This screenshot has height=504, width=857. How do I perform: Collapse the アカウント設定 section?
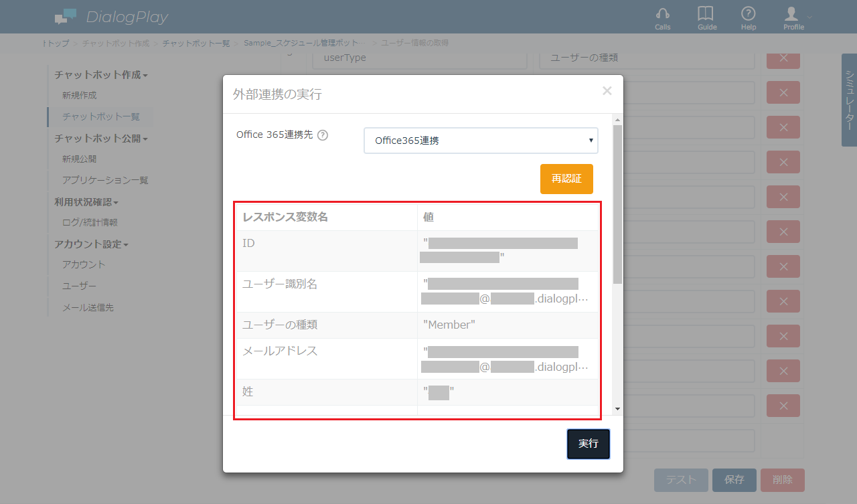[92, 244]
